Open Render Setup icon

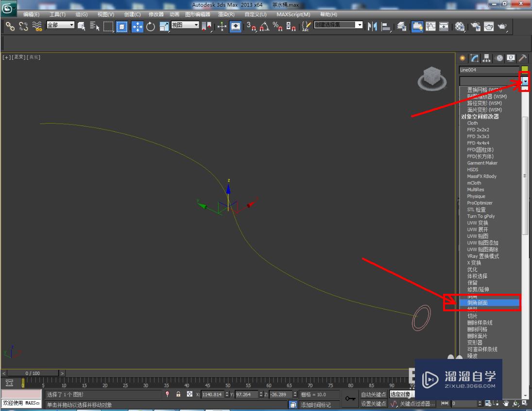(476, 26)
